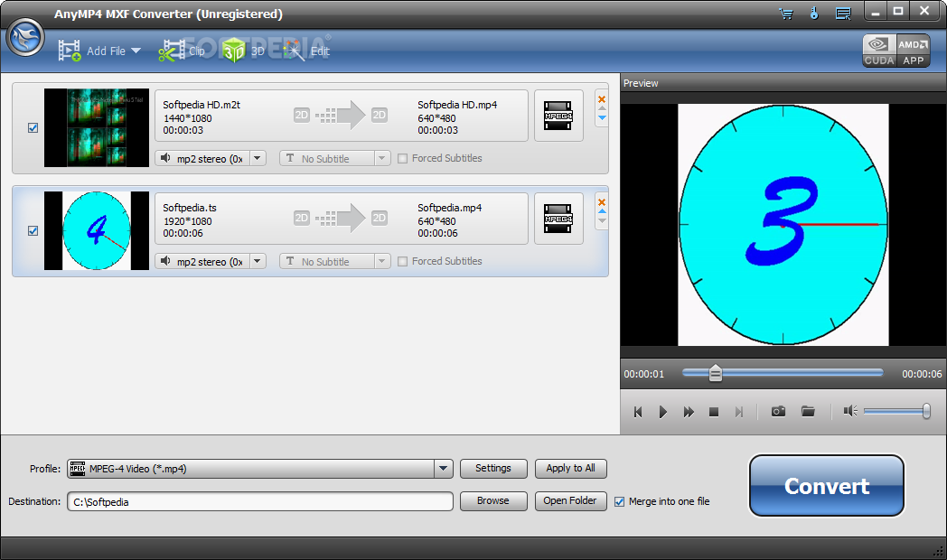Expand the Add File dropdown arrow
This screenshot has height=560, width=947.
pyautogui.click(x=136, y=51)
